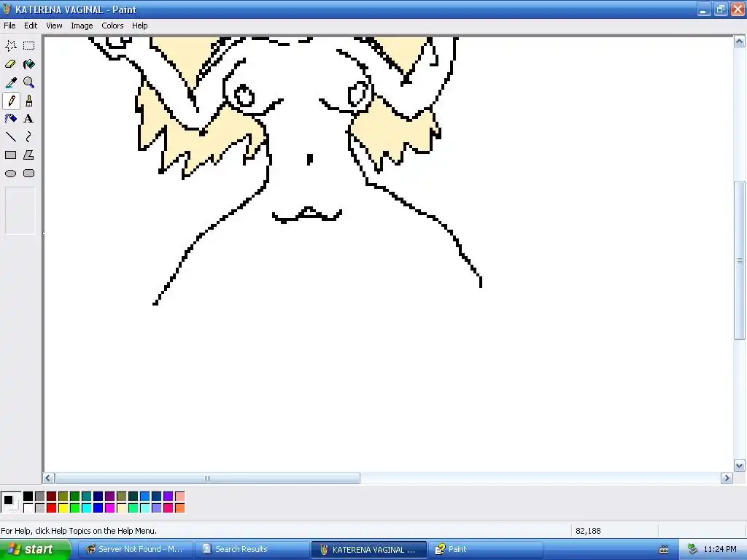Pick the cyan swatch

click(86, 507)
